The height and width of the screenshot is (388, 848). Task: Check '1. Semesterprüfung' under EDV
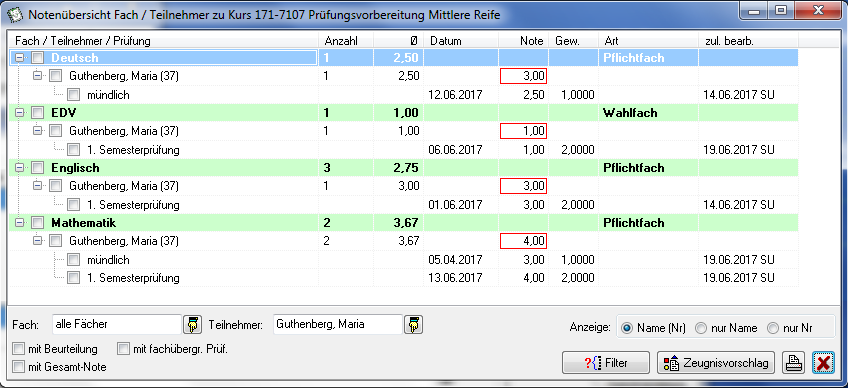74,149
